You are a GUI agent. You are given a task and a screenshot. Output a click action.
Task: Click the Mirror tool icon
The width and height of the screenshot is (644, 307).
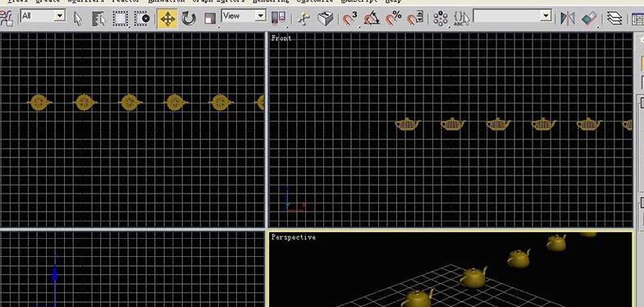click(568, 19)
